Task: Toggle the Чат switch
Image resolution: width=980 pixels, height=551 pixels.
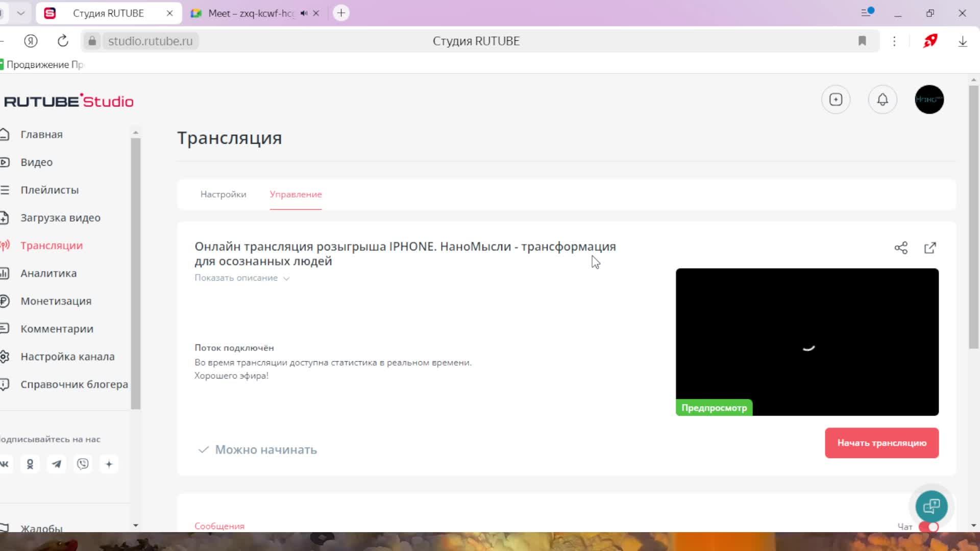Action: tap(928, 527)
